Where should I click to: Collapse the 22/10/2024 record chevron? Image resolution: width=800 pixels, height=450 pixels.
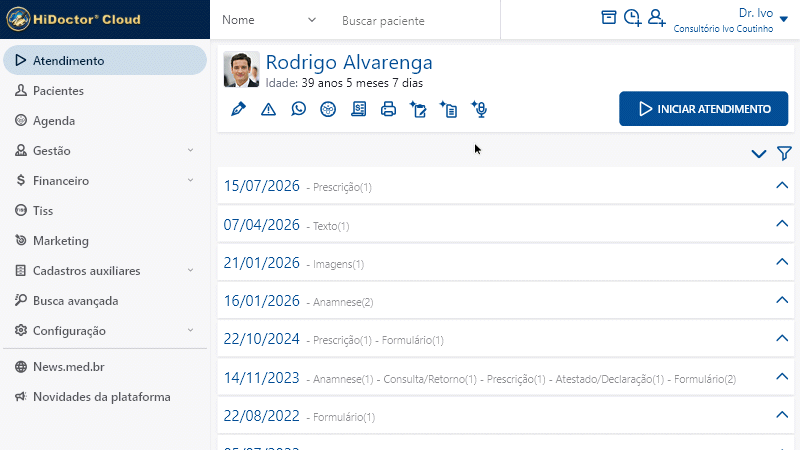[x=782, y=338]
